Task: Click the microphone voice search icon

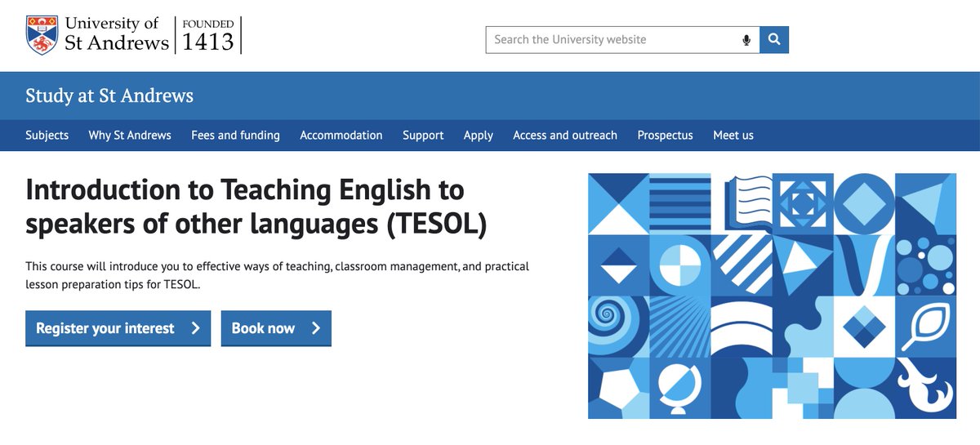Action: pos(746,40)
